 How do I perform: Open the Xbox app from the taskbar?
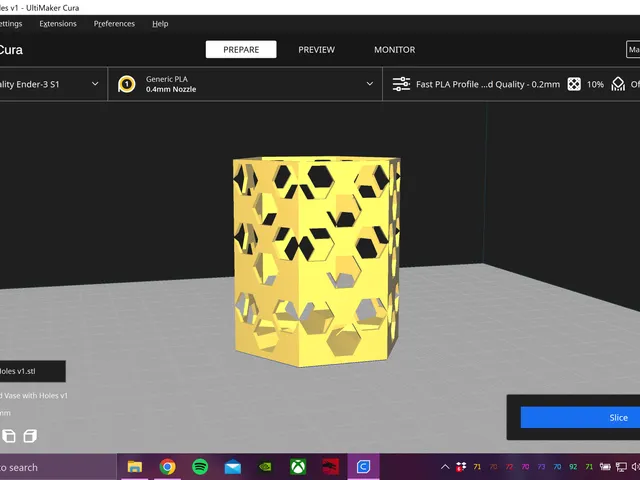pyautogui.click(x=298, y=467)
